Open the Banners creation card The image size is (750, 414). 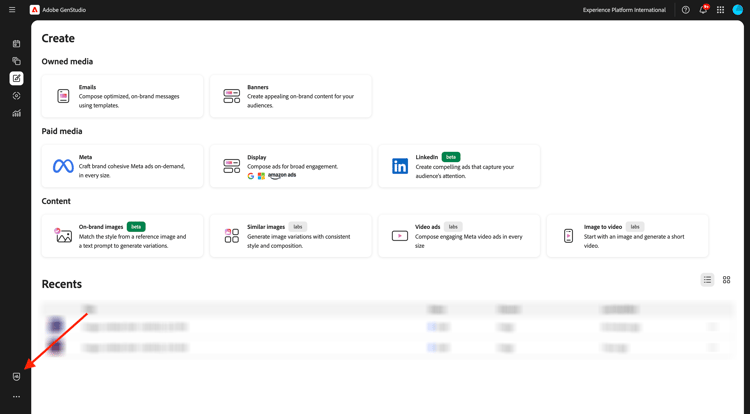coord(291,96)
